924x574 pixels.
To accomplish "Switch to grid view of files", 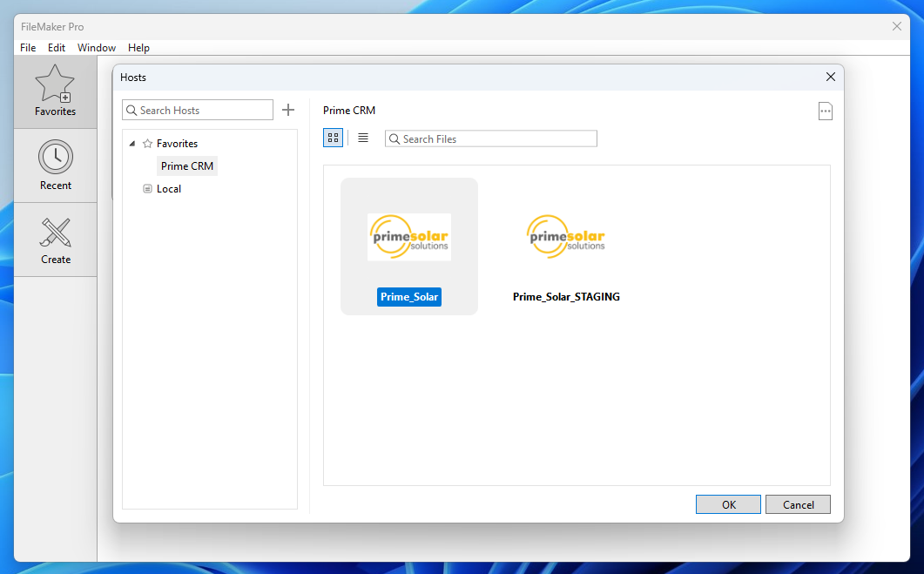I will (x=333, y=138).
